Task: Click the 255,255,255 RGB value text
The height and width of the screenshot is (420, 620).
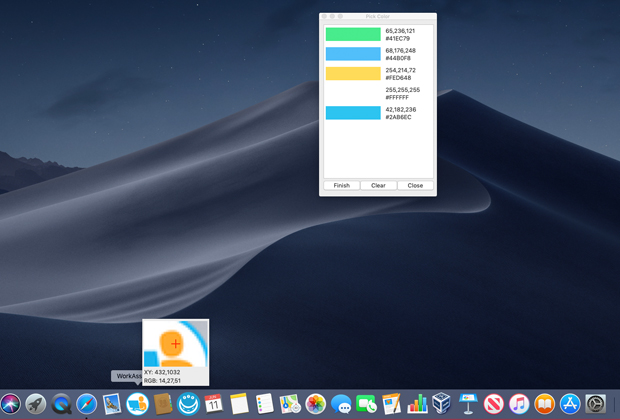Action: (x=403, y=90)
